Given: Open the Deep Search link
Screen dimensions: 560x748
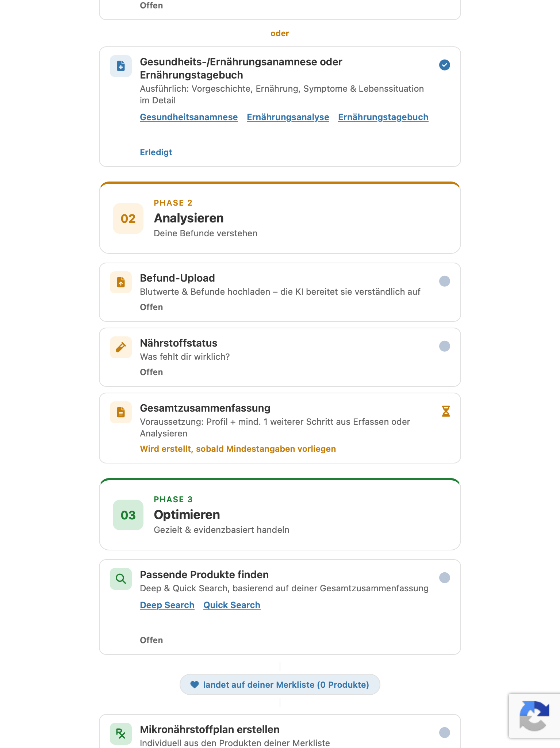Looking at the screenshot, I should (x=167, y=605).
